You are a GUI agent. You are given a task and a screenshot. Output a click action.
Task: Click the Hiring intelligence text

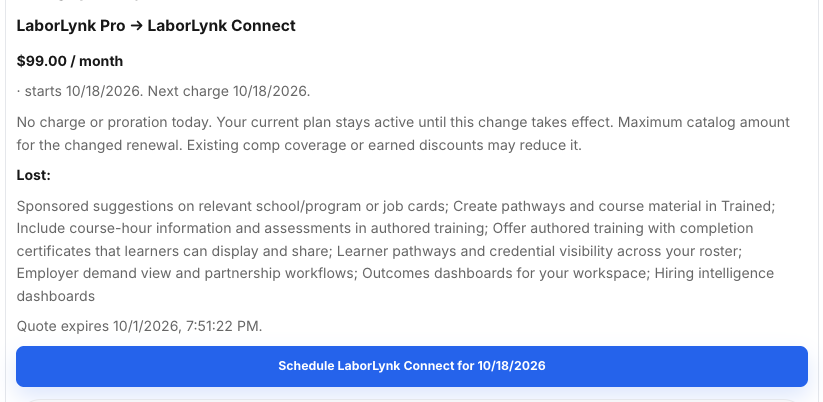click(x=714, y=273)
